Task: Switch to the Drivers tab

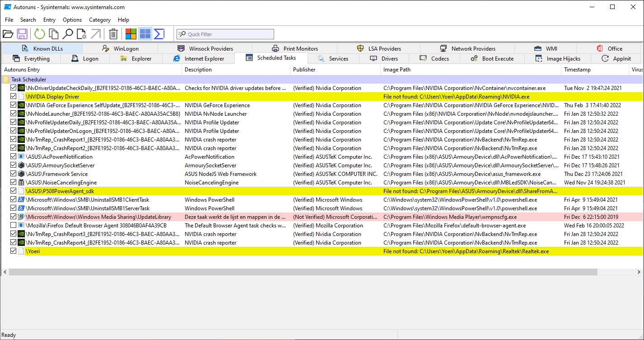Action: 384,59
